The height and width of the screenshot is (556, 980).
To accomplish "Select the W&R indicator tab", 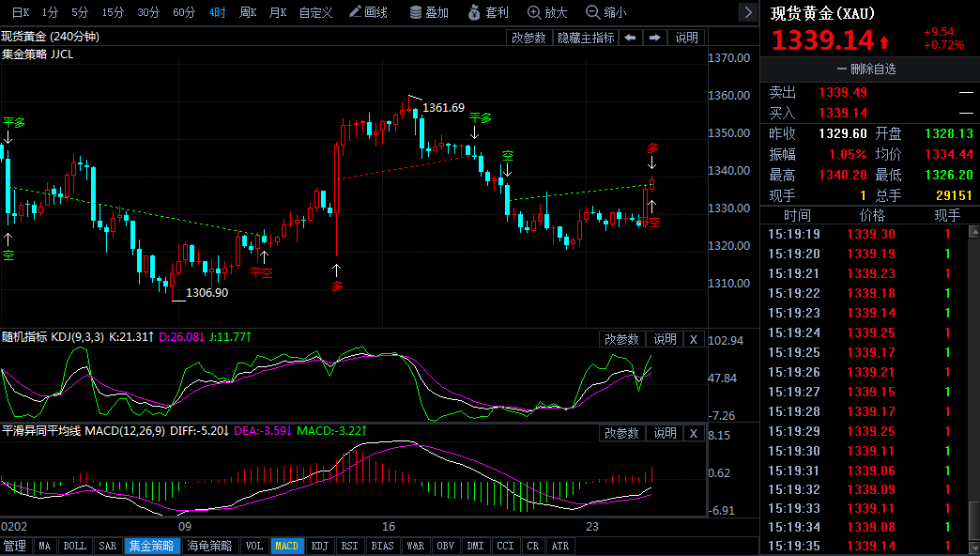I will coord(416,546).
